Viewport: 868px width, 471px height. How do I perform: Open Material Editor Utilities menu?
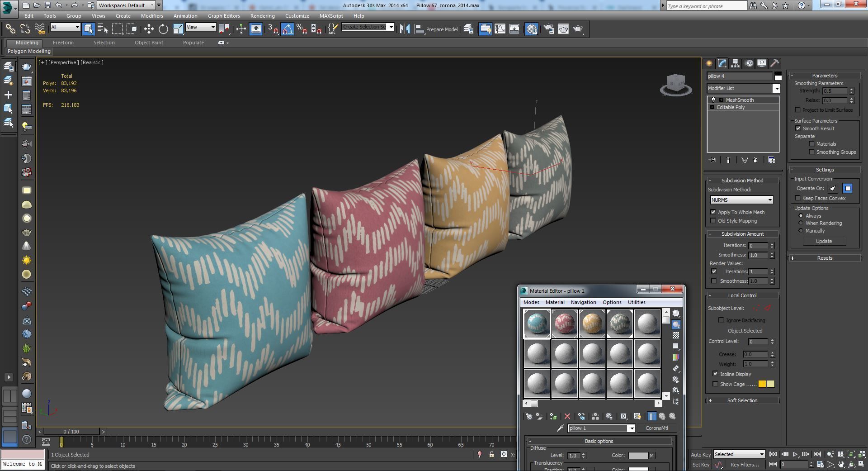636,302
